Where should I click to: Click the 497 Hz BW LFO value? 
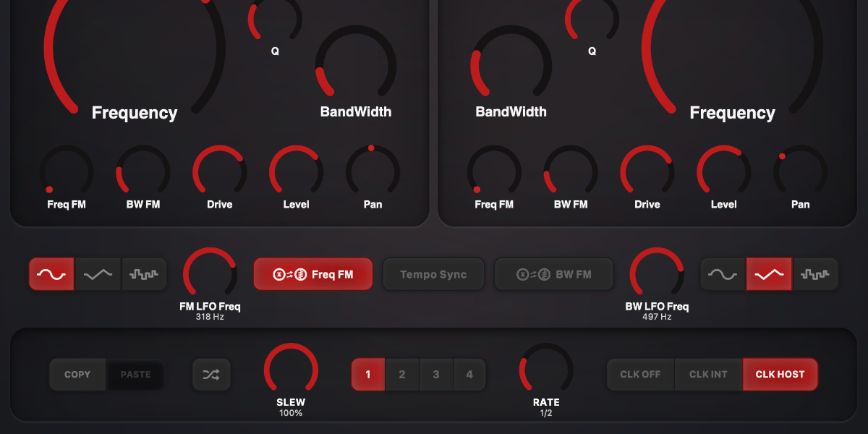pos(657,317)
